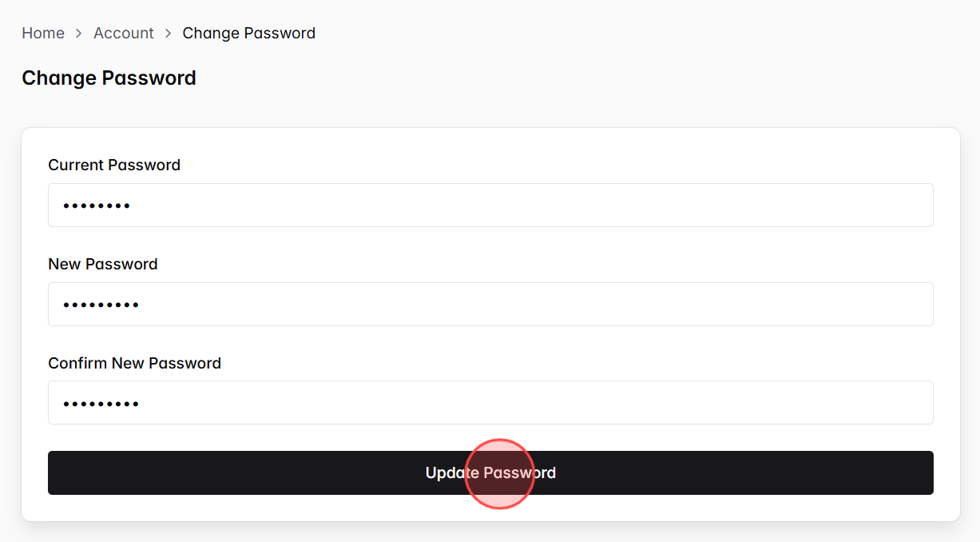
Task: Select the Confirm New Password field
Action: click(x=490, y=402)
